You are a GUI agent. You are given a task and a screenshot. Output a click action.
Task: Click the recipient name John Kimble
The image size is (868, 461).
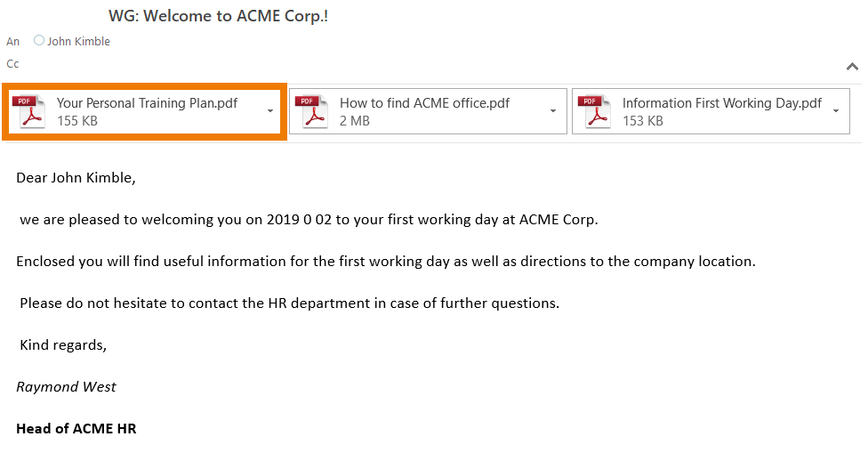79,42
